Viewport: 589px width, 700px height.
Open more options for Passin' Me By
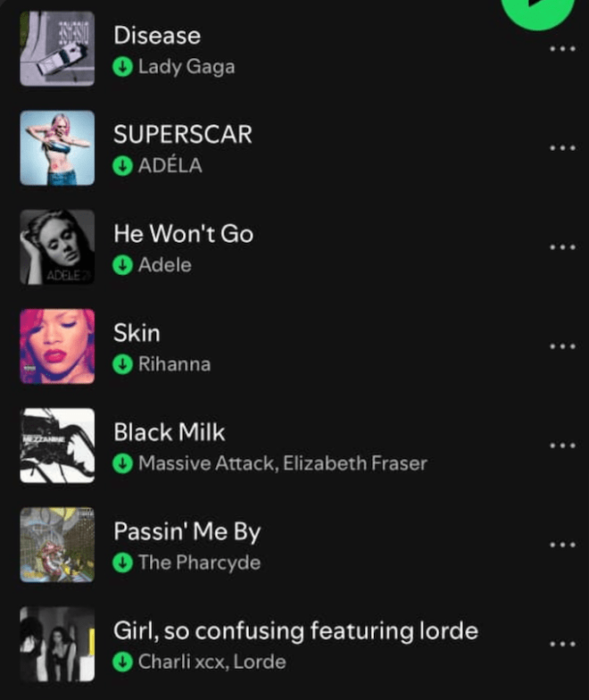[562, 545]
